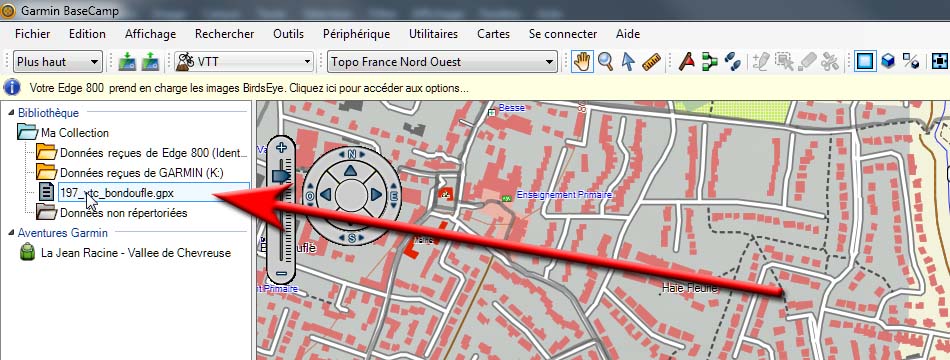Select the footprints track tool

pyautogui.click(x=732, y=62)
